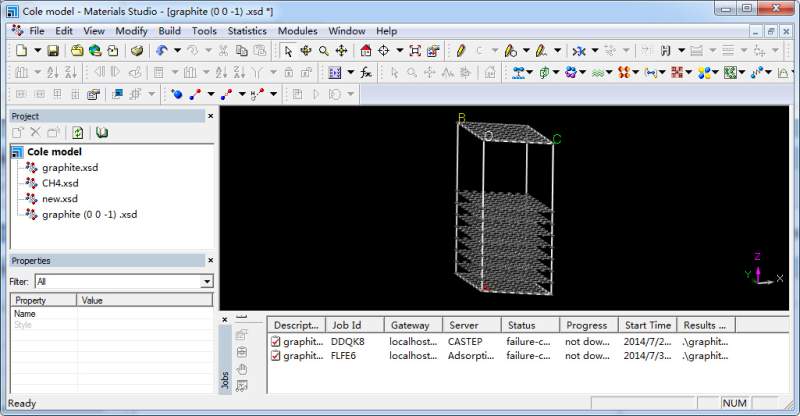Image resolution: width=800 pixels, height=416 pixels.
Task: Click the Gateway column header
Action: click(413, 325)
